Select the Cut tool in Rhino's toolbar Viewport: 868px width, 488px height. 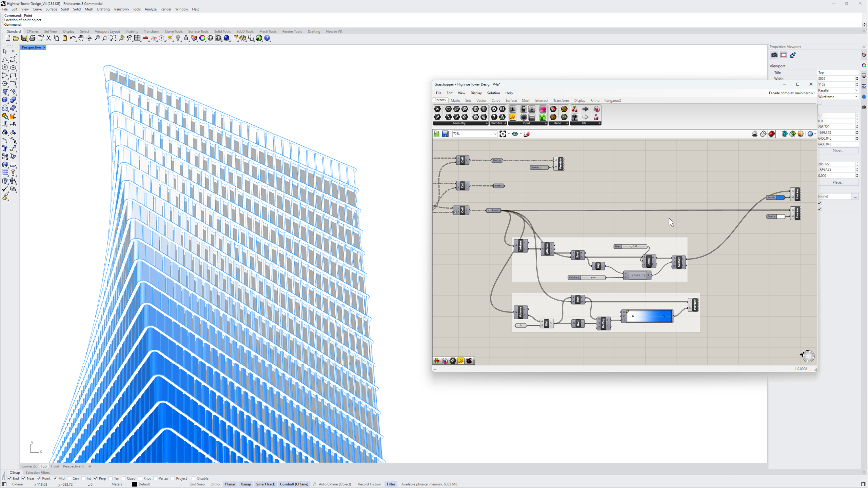tap(48, 38)
